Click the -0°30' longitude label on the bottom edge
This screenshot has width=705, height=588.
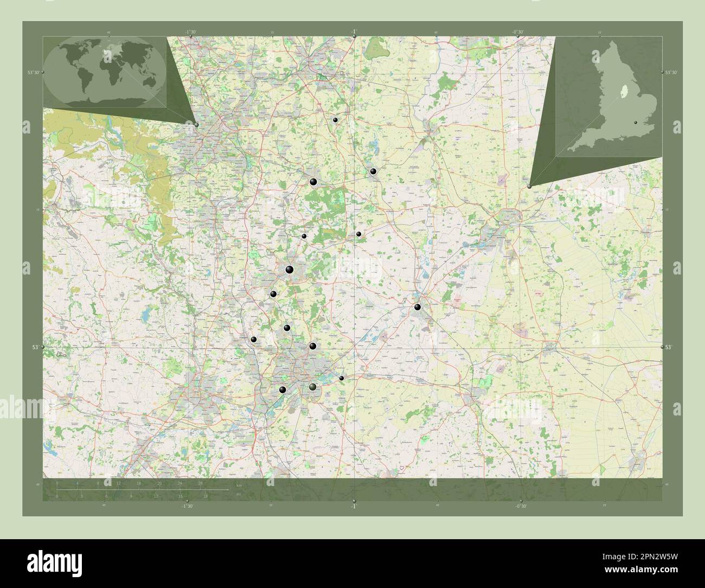[521, 506]
